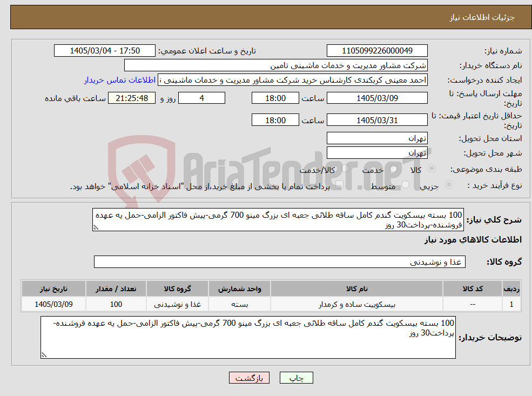This screenshot has width=532, height=396.
Task: Click the table header گروه کالا
Action: tap(178, 289)
